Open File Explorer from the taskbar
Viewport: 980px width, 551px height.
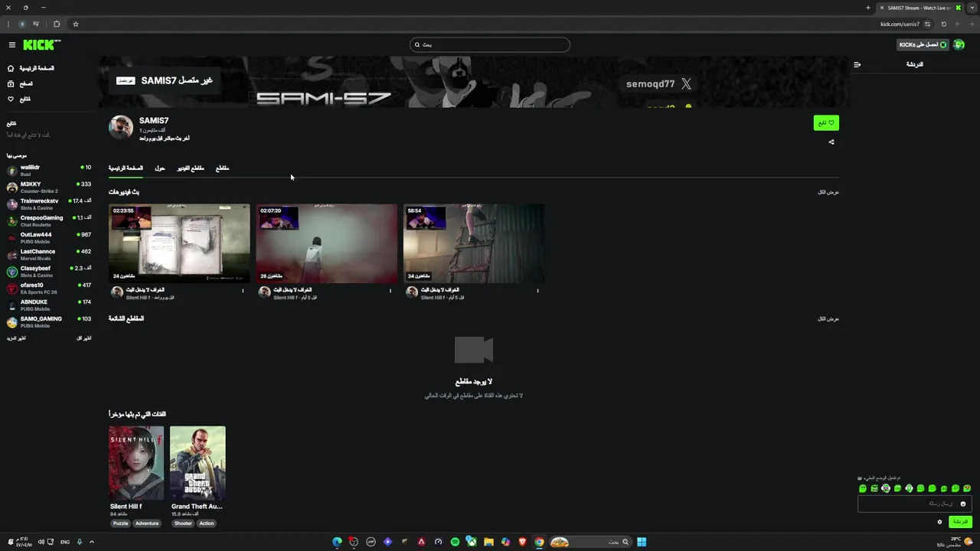pyautogui.click(x=488, y=542)
